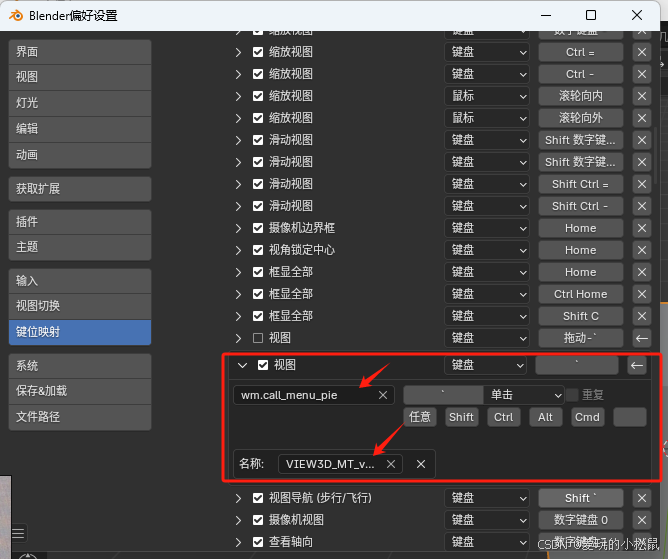668x559 pixels.
Task: Toggle the Cmd modifier button
Action: coord(587,417)
